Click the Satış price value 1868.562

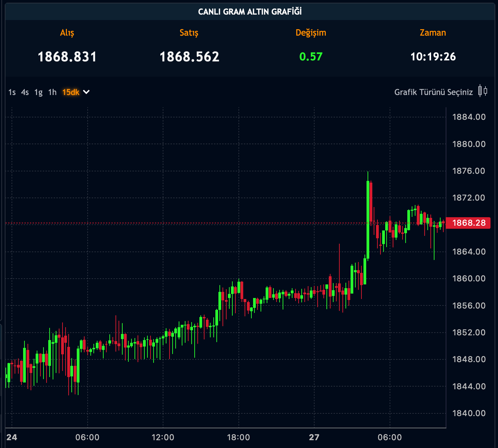[x=189, y=57]
